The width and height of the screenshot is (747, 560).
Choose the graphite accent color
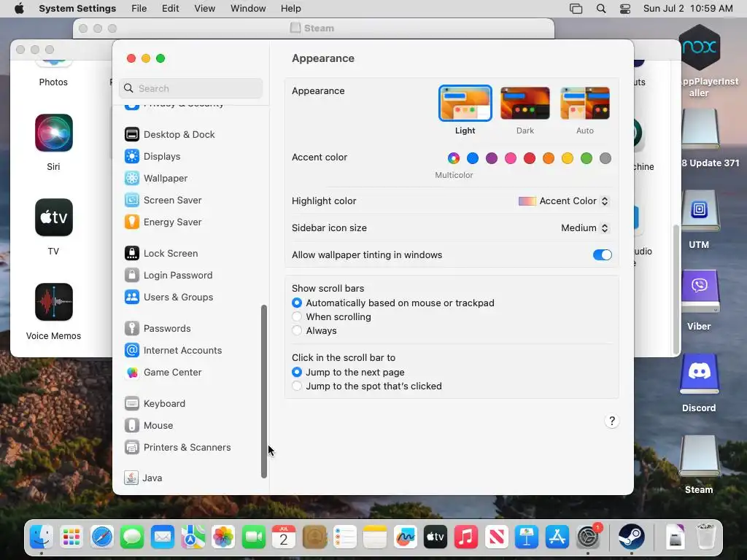pyautogui.click(x=605, y=158)
